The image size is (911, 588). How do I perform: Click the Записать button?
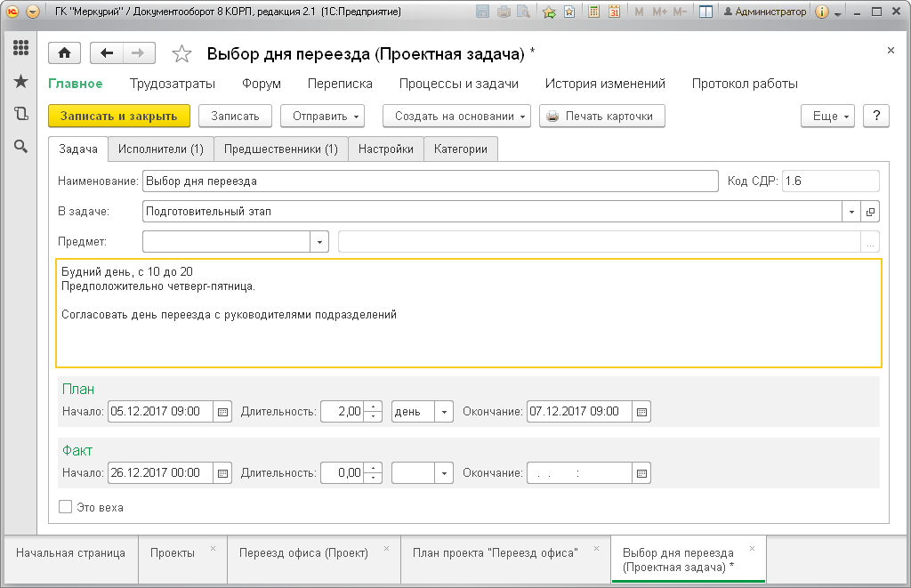[235, 117]
